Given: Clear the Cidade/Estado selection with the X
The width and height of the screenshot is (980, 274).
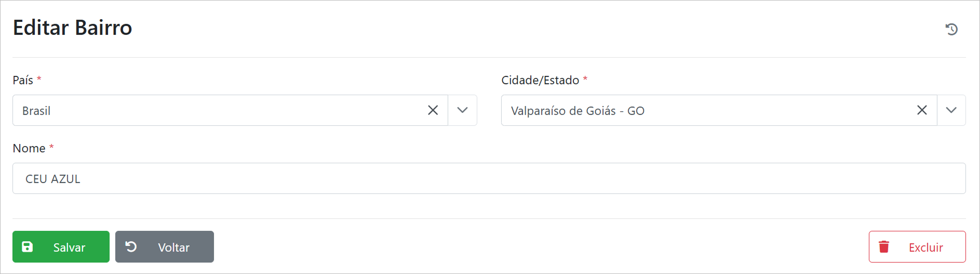Looking at the screenshot, I should coord(922,110).
